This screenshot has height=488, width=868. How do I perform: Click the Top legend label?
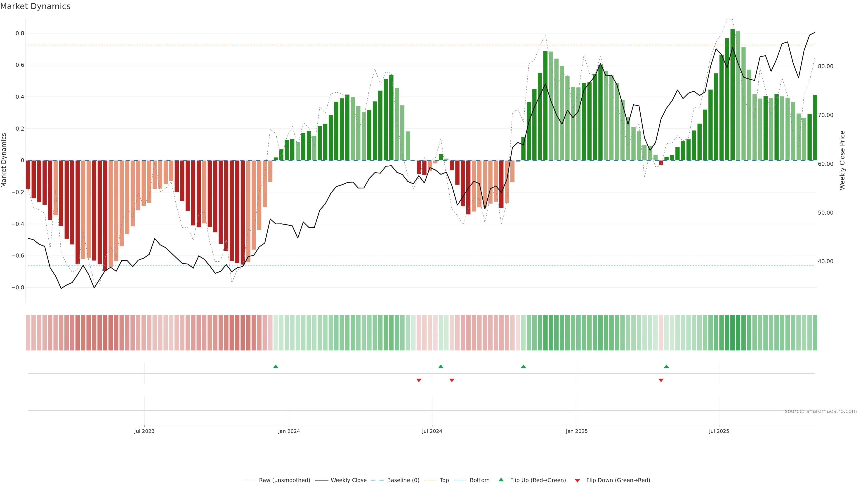click(444, 480)
